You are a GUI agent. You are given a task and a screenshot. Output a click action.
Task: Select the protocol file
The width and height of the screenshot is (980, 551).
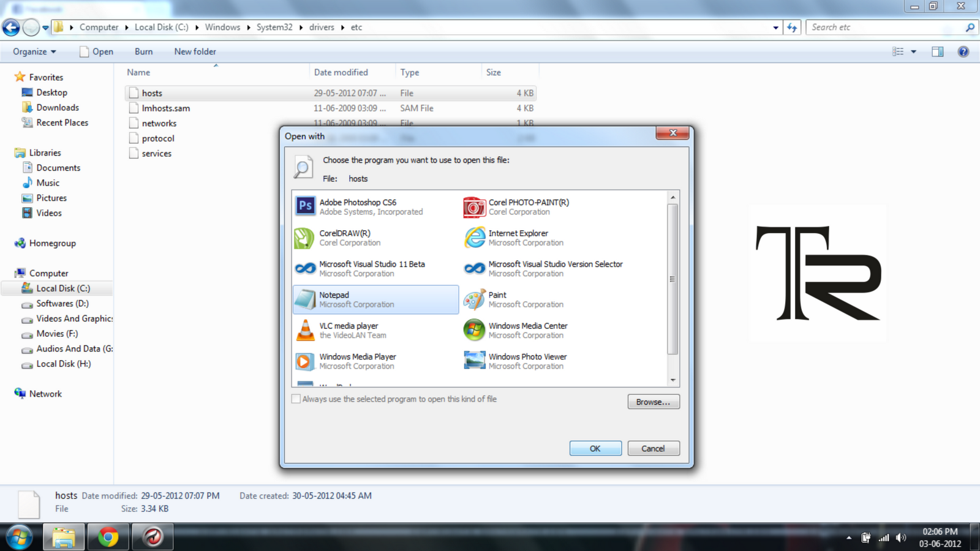pyautogui.click(x=158, y=138)
